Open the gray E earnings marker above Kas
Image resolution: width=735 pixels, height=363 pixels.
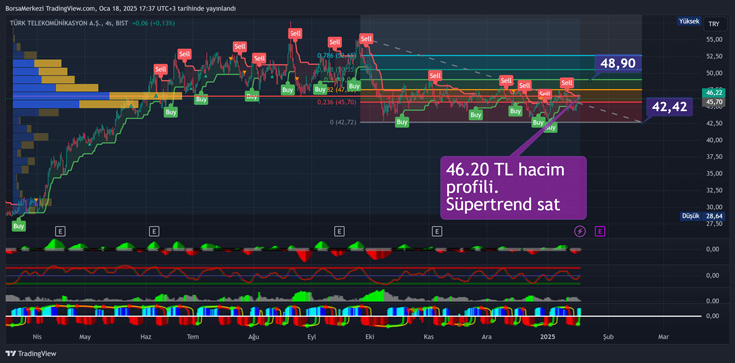pos(437,231)
